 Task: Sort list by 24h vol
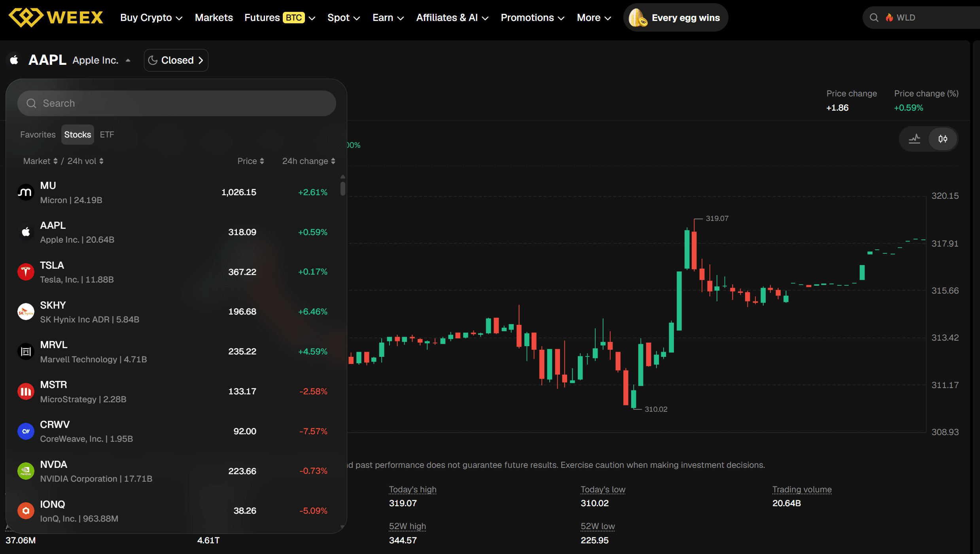[x=85, y=161]
